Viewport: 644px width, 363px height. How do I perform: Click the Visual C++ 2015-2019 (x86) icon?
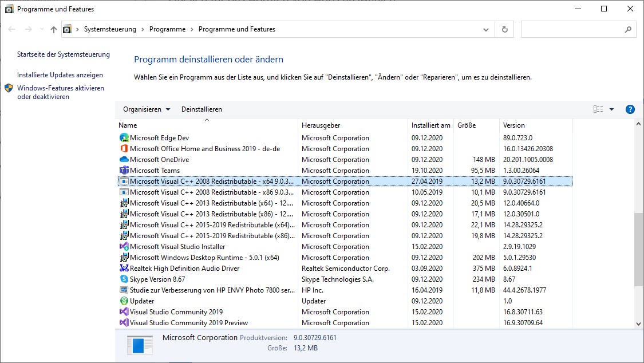124,236
